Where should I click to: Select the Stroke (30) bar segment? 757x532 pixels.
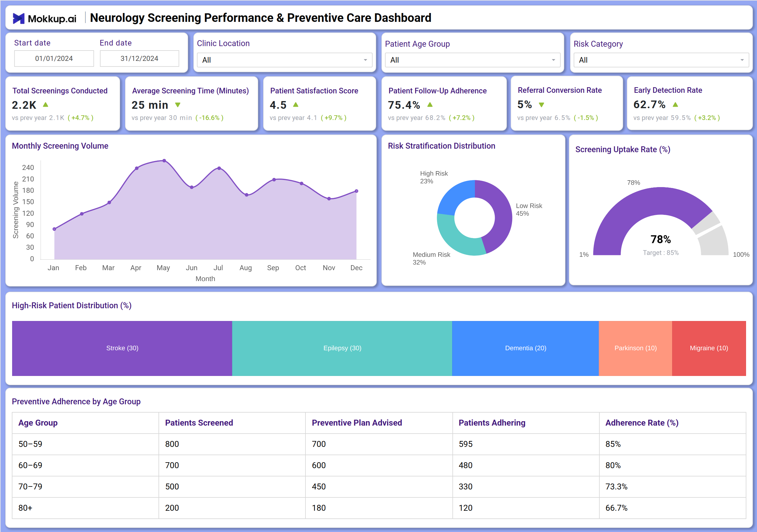[122, 348]
